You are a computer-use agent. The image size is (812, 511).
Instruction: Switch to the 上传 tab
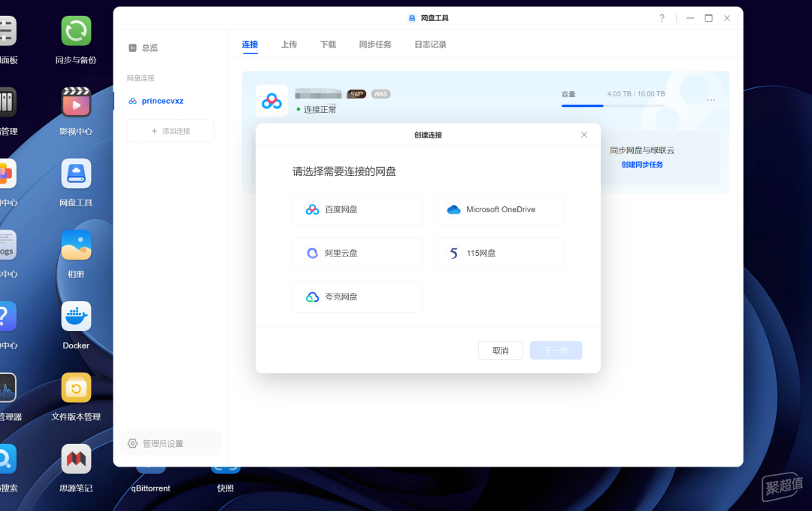[x=289, y=44]
